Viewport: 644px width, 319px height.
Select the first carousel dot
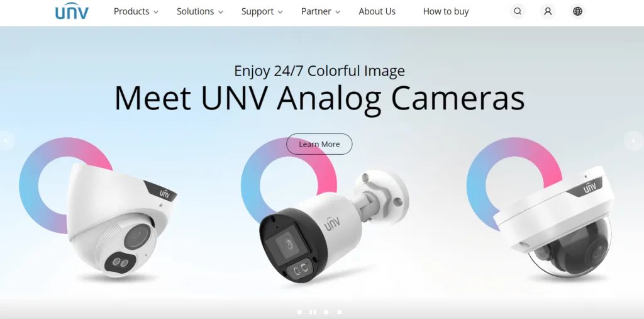point(299,312)
